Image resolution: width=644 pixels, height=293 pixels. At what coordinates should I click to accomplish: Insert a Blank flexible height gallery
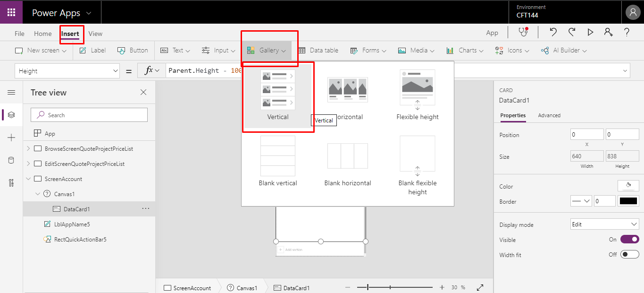(418, 165)
